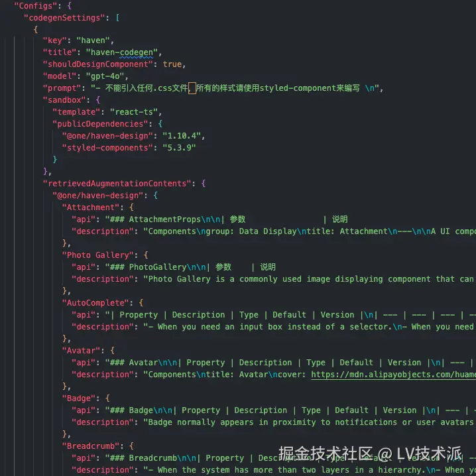
Task: Click the Attachment description string
Action: pos(310,231)
